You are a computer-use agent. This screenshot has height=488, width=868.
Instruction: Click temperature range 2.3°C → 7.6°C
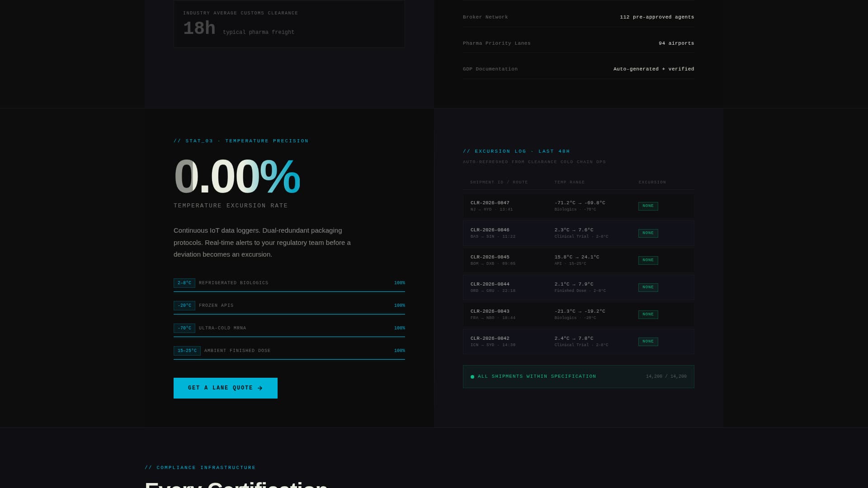click(574, 230)
